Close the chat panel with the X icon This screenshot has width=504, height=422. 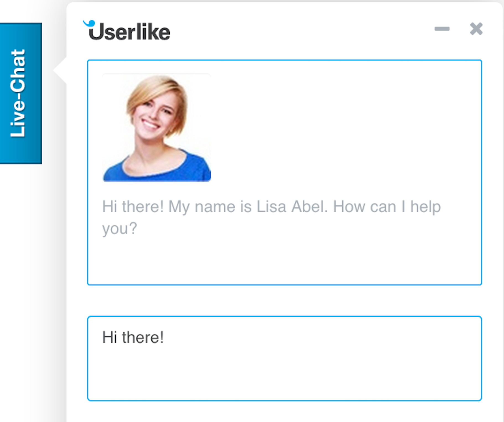(476, 29)
